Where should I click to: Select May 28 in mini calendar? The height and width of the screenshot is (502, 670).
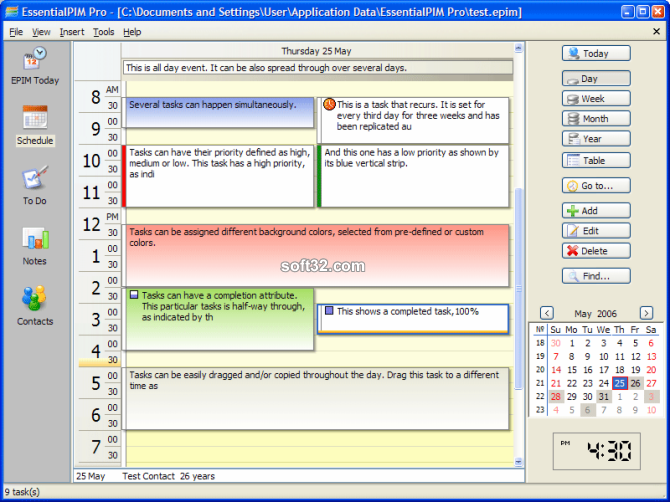click(x=555, y=396)
